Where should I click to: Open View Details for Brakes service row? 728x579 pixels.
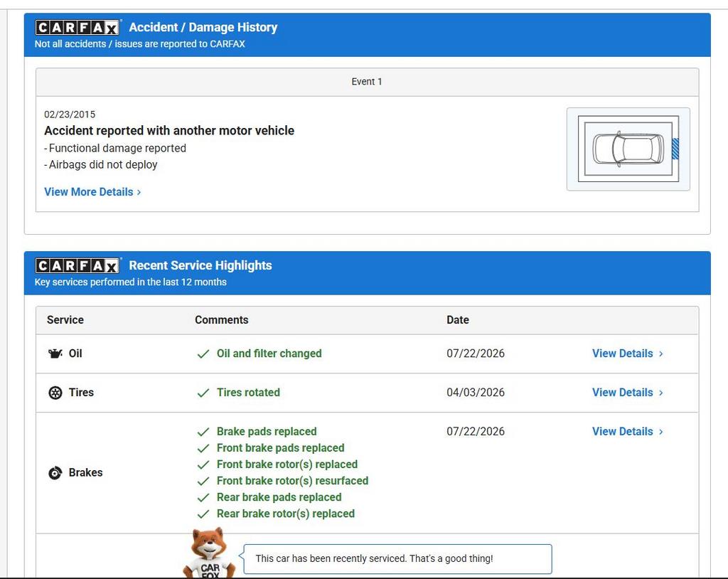[x=627, y=432]
